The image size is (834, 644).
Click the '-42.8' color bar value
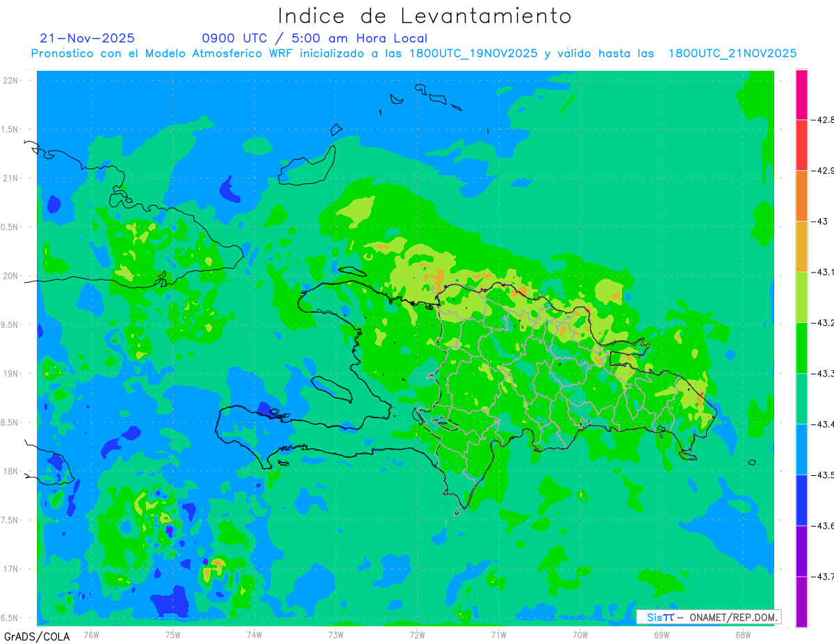(821, 119)
